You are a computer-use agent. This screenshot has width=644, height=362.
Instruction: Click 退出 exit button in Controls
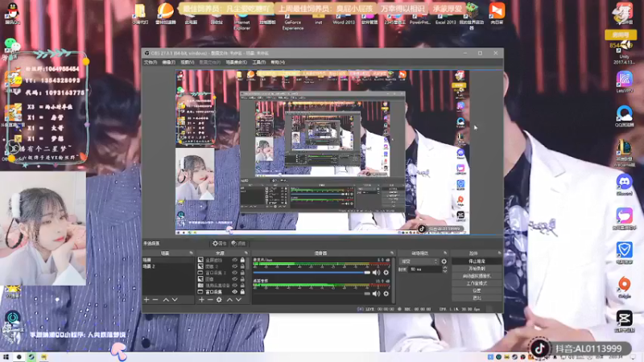[477, 298]
